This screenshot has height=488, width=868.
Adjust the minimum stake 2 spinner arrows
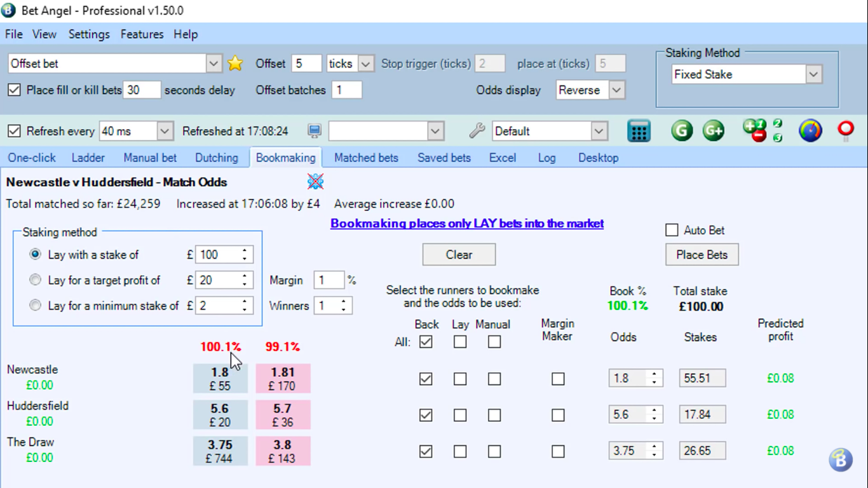point(245,306)
